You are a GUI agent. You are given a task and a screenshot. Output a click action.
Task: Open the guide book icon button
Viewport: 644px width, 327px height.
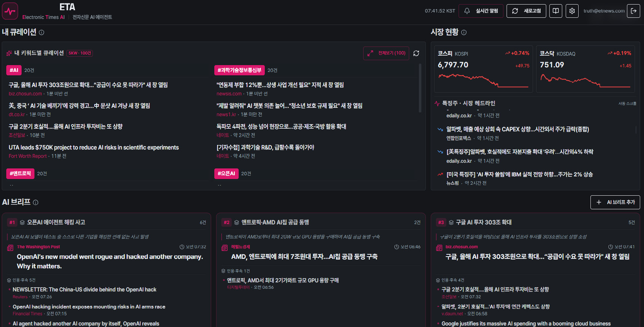tap(556, 11)
